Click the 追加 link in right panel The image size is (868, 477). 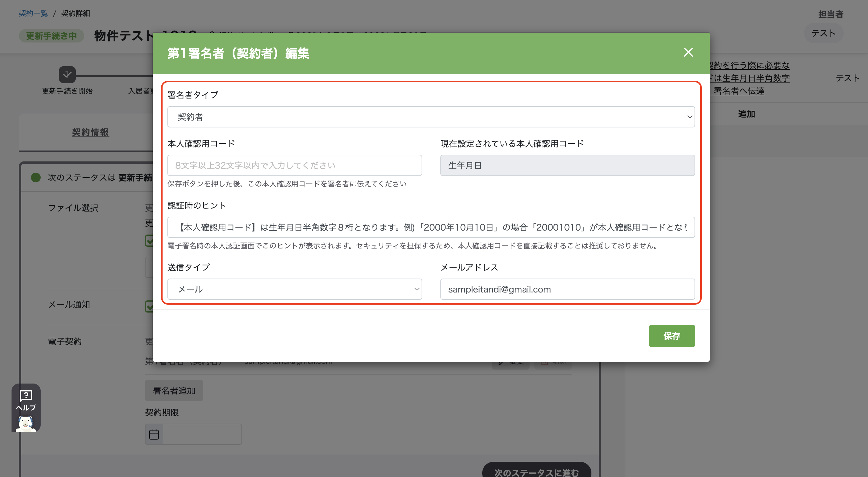pyautogui.click(x=746, y=114)
